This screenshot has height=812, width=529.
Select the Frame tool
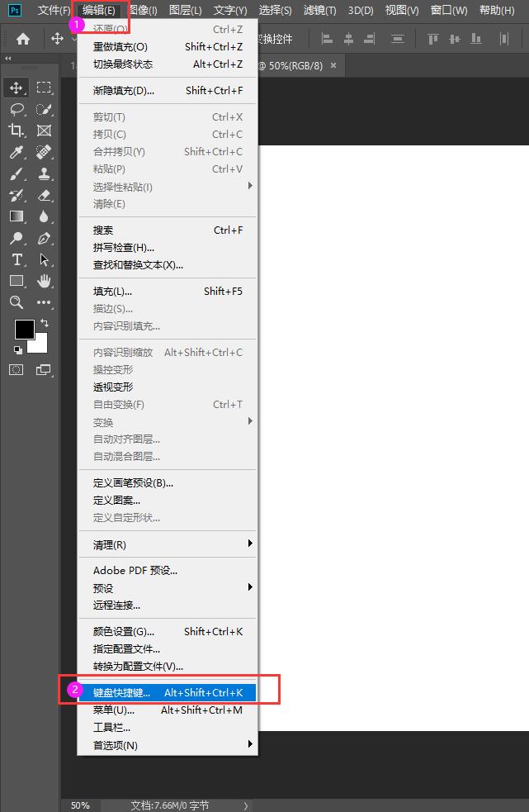click(44, 131)
